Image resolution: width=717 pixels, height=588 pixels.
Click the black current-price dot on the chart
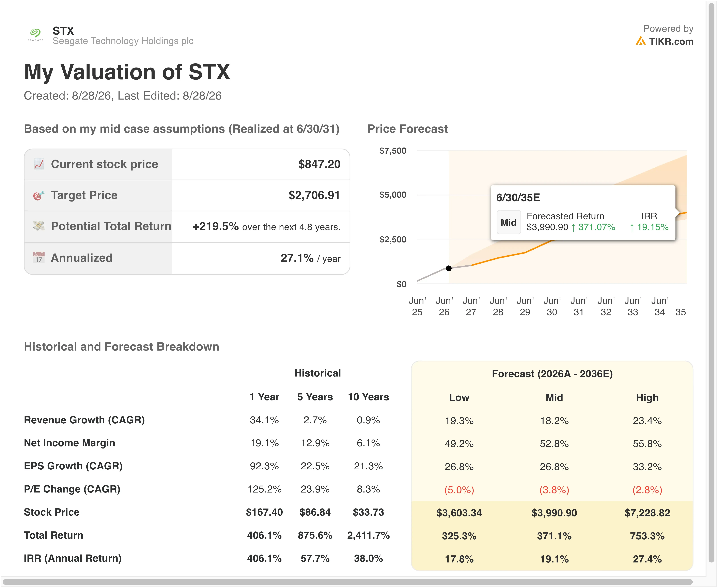(x=449, y=268)
